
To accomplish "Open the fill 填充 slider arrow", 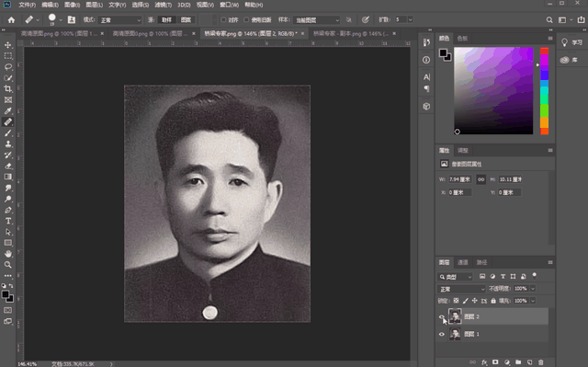I will pos(533,301).
